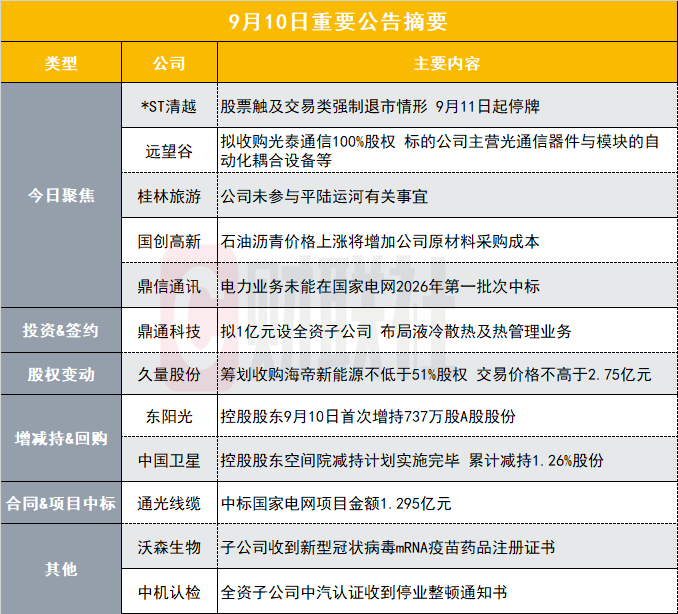Select company cell '久量股份'
Viewport: 678px width, 614px height.
click(x=169, y=374)
